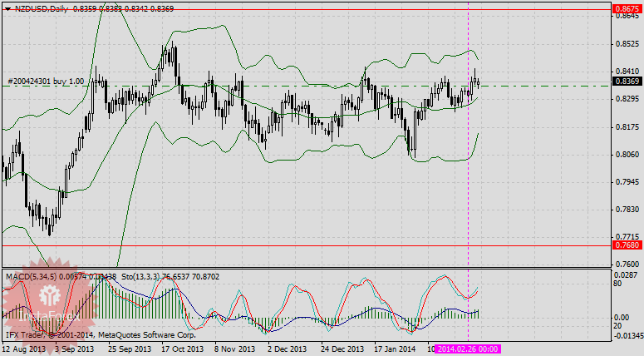Click the red 0.8675 price level tag

[x=625, y=8]
